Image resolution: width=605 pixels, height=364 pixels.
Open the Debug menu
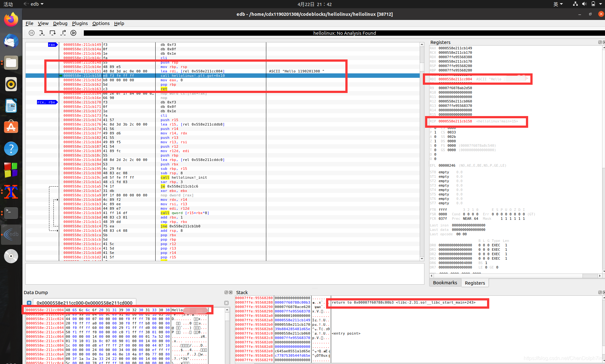tap(60, 23)
